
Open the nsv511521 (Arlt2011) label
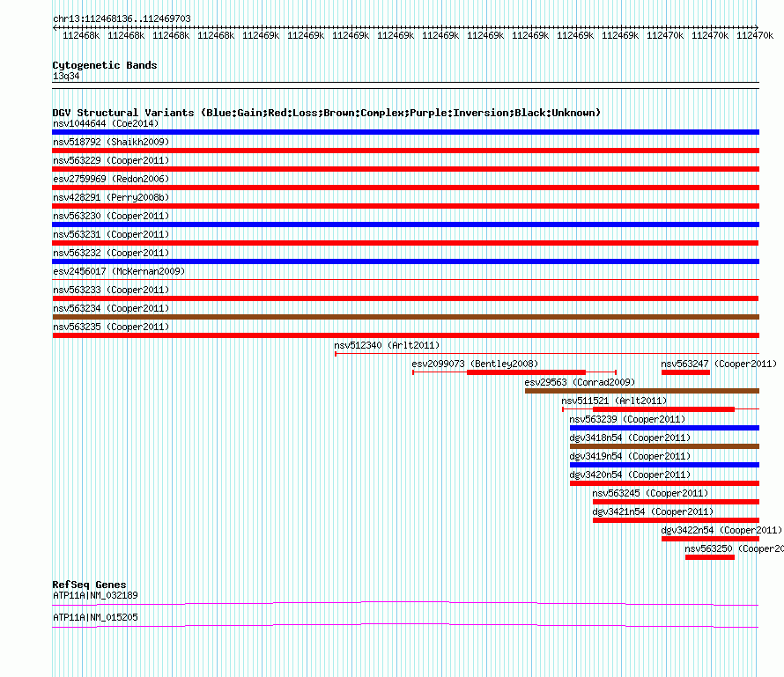coord(614,401)
